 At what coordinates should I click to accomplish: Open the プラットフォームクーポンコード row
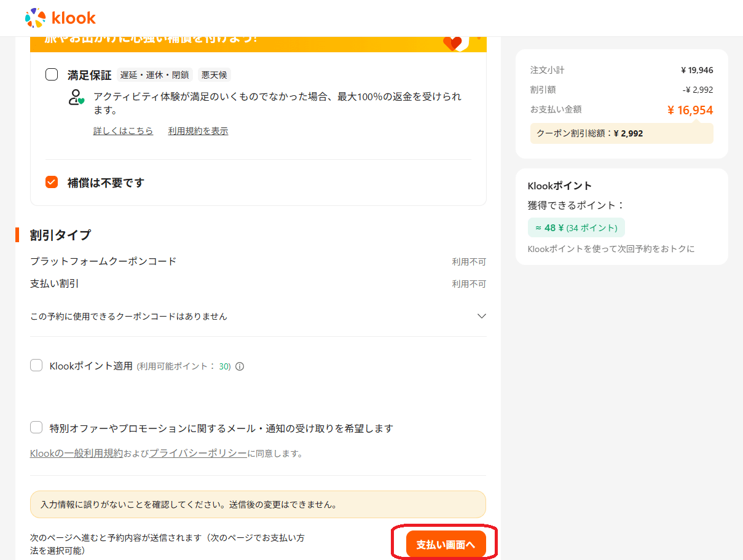point(103,261)
